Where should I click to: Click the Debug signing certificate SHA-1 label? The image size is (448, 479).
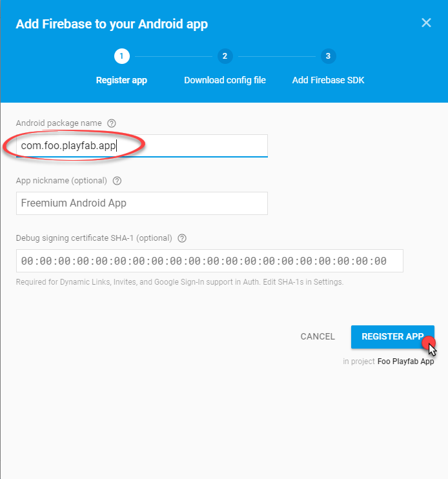coord(94,238)
